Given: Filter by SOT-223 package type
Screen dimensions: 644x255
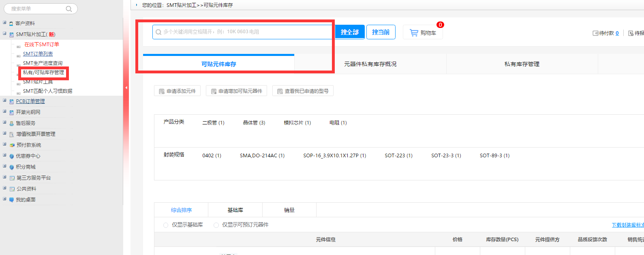Looking at the screenshot, I should coord(398,156).
